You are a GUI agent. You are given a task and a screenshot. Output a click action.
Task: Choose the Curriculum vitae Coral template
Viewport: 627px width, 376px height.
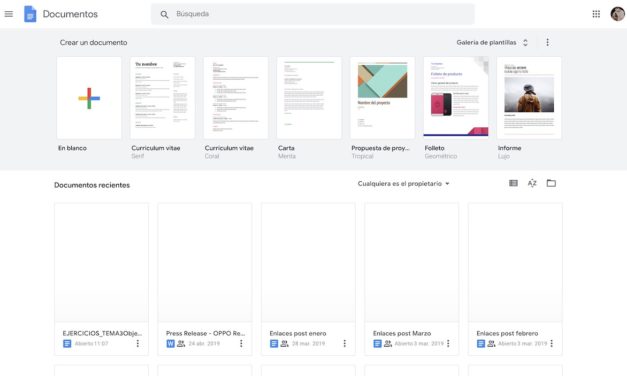[x=236, y=98]
